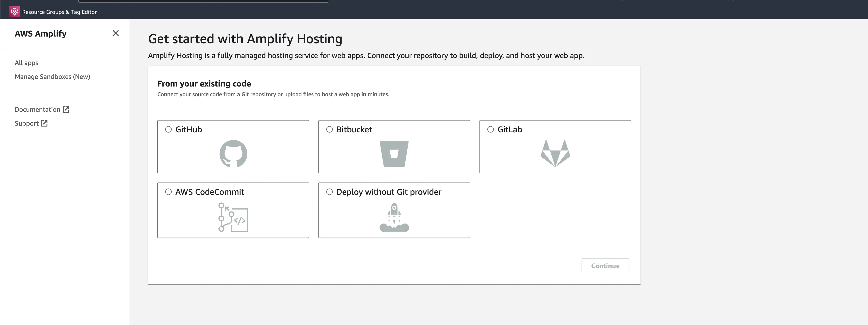Select the GitLab radio button
The height and width of the screenshot is (325, 868).
[491, 129]
